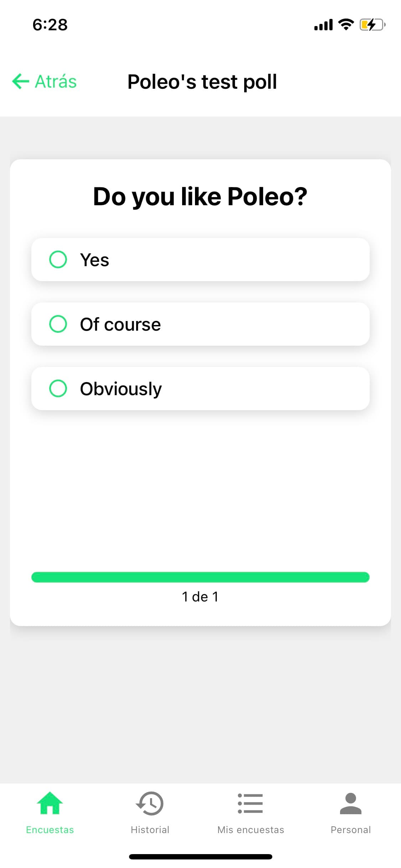This screenshot has height=868, width=401.
Task: Tap the Poleo's test poll title
Action: [202, 82]
